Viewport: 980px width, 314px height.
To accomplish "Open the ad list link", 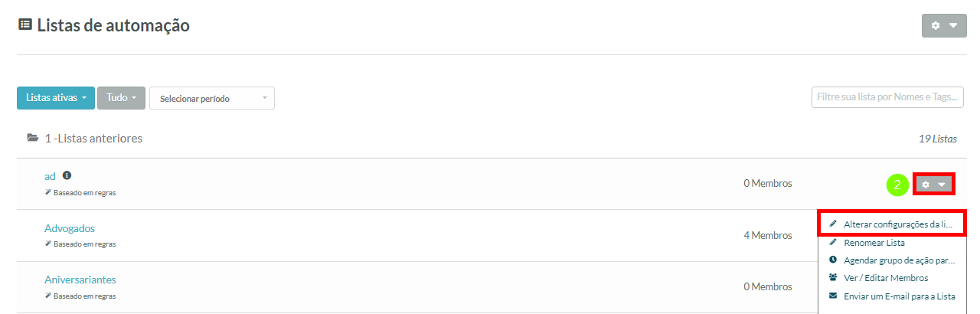I will click(x=50, y=176).
